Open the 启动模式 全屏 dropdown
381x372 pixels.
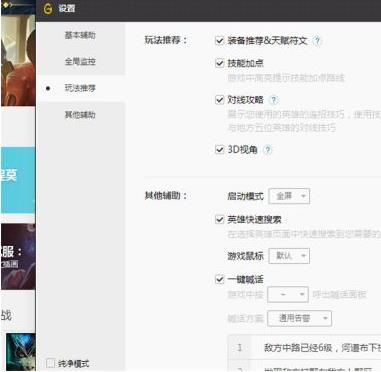[289, 196]
